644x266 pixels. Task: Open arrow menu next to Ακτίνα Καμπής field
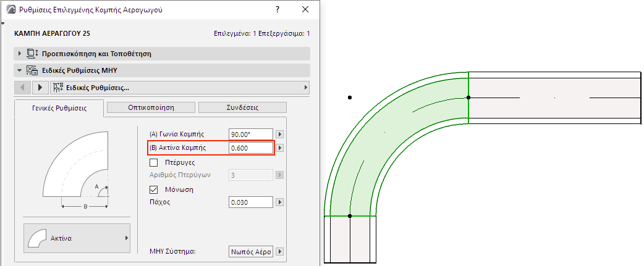(280, 148)
